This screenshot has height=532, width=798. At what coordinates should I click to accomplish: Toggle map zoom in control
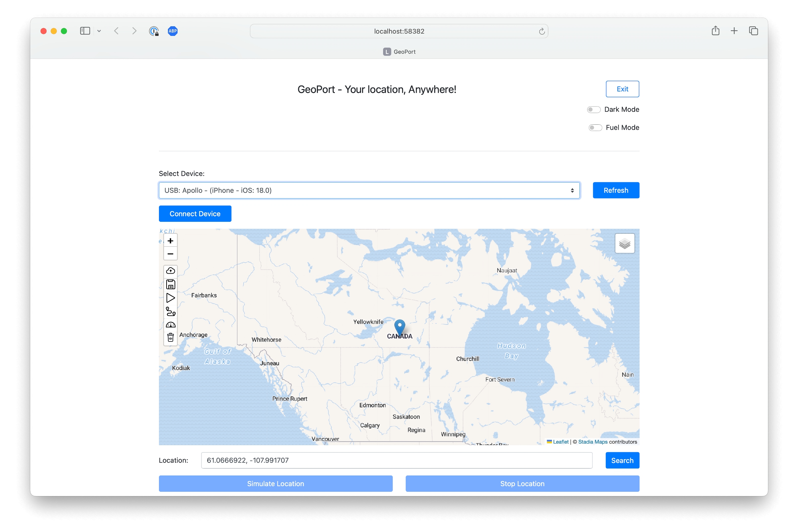(x=170, y=240)
